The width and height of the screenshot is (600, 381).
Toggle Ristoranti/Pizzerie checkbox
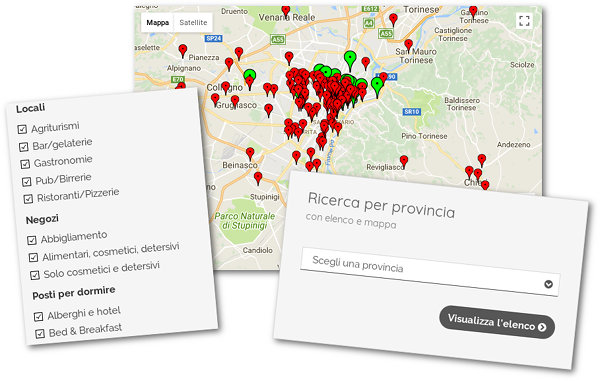point(28,199)
